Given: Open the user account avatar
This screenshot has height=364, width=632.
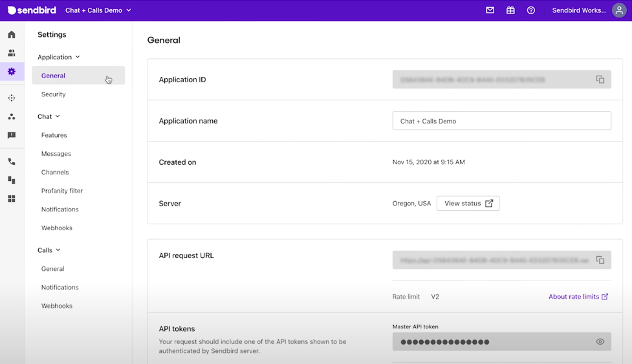Looking at the screenshot, I should [619, 10].
